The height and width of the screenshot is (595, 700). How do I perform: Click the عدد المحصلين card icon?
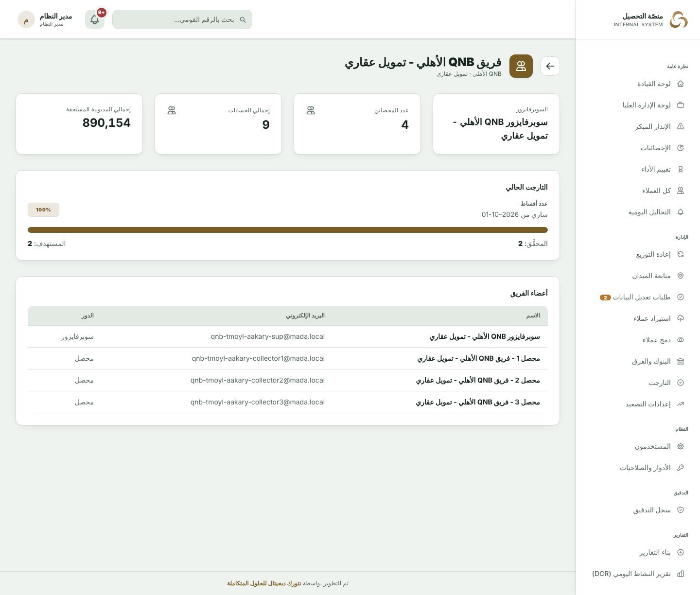click(x=311, y=110)
